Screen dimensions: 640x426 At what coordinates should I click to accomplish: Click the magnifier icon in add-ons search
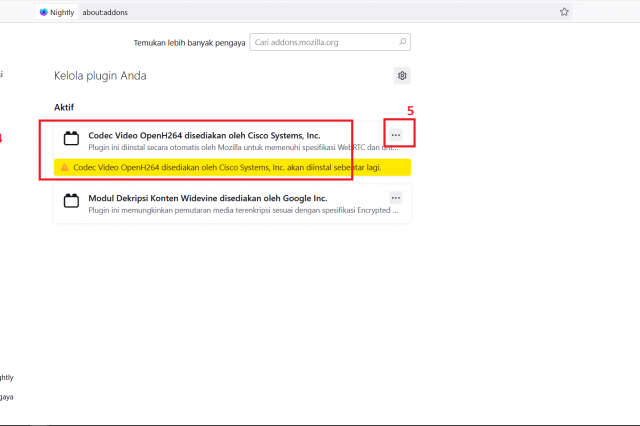point(402,43)
